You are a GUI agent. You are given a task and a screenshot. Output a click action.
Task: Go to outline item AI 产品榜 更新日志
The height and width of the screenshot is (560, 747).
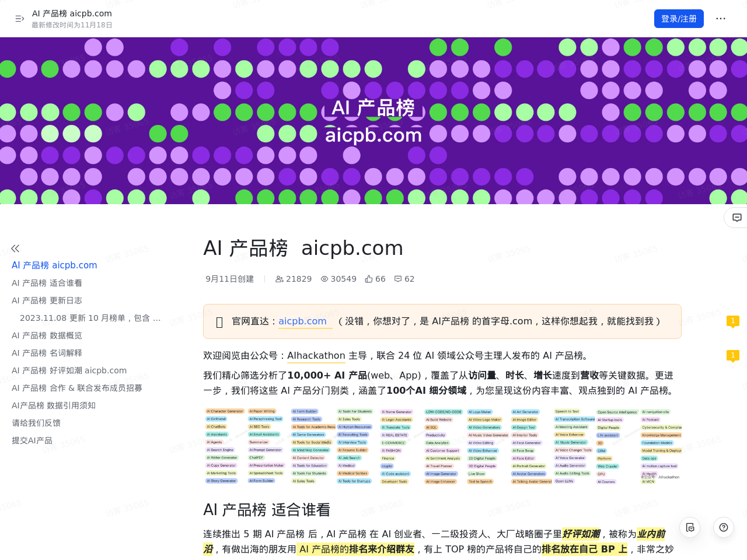click(x=47, y=300)
